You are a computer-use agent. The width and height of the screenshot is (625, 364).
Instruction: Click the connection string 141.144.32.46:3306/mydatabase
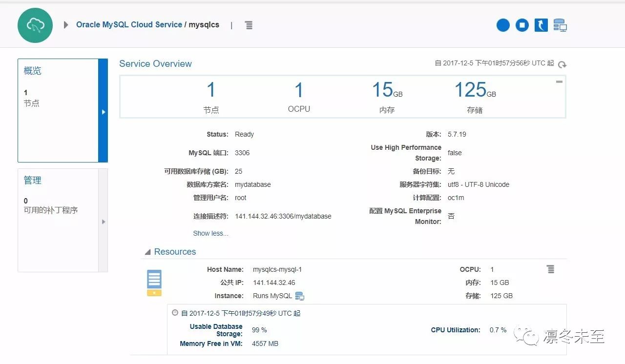click(283, 216)
